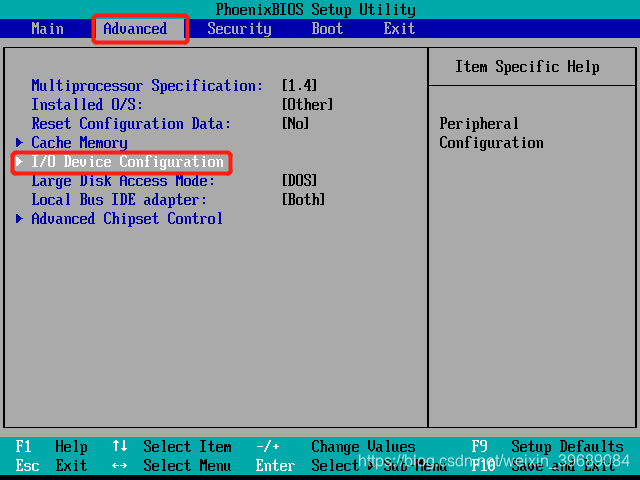Click the Peripheral Configuration help text
The width and height of the screenshot is (640, 480).
tap(491, 133)
